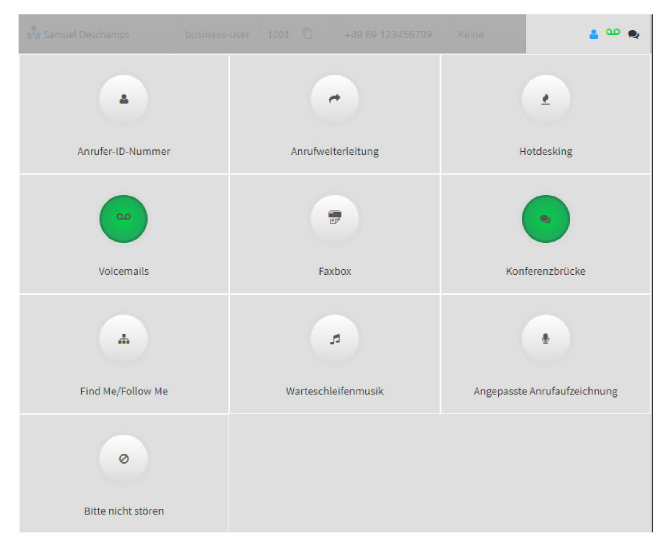Click the business-user role text

pos(217,34)
